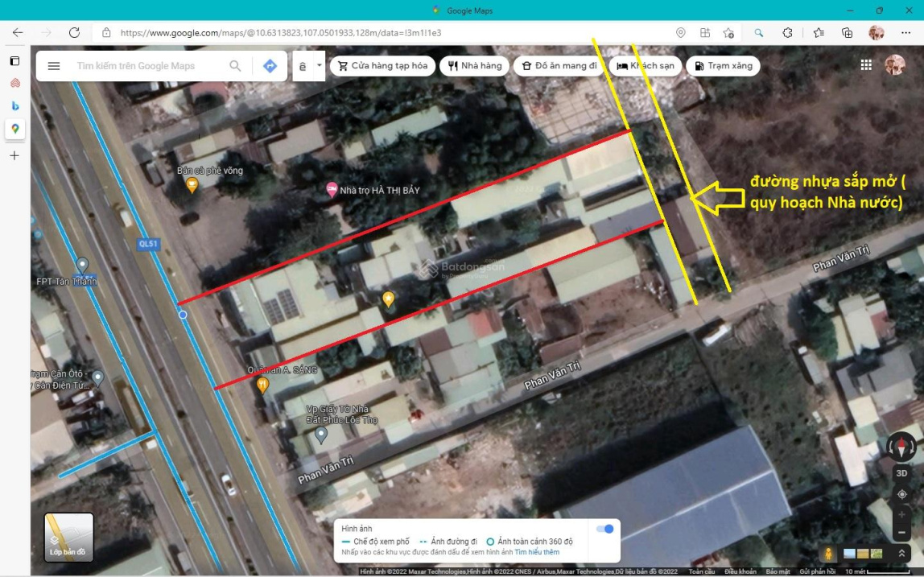Viewport: 924px width, 577px height.
Task: Select the Pegman Street View icon
Action: tap(827, 554)
